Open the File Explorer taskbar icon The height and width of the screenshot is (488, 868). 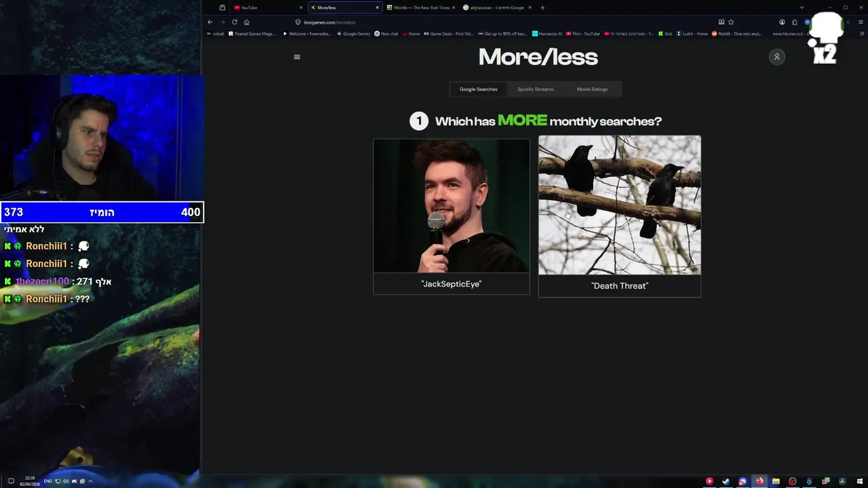[x=776, y=481]
